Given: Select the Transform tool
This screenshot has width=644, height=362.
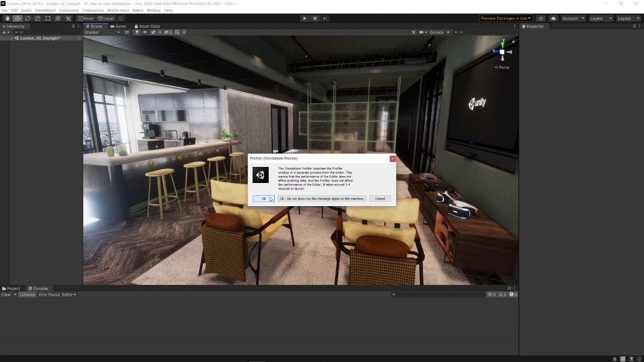Looking at the screenshot, I should click(x=58, y=19).
